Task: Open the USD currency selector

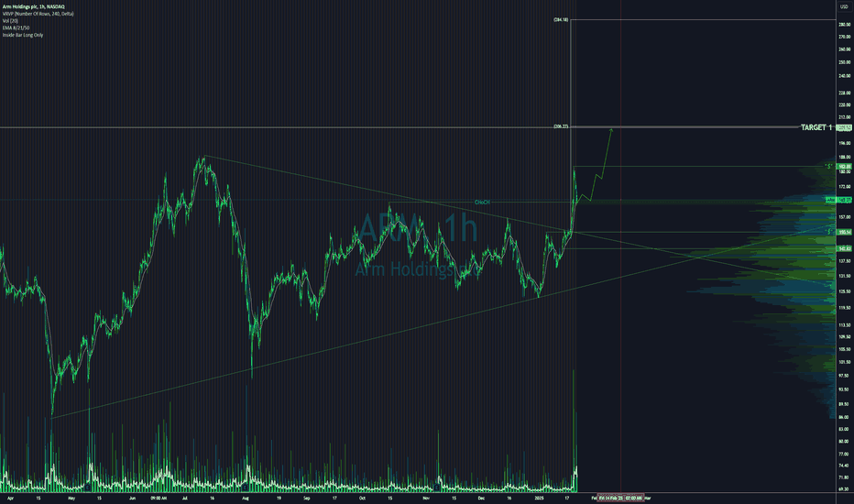Action: click(844, 6)
